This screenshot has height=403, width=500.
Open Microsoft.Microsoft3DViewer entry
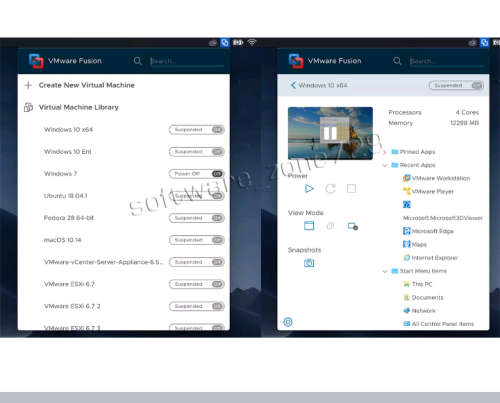coord(443,218)
